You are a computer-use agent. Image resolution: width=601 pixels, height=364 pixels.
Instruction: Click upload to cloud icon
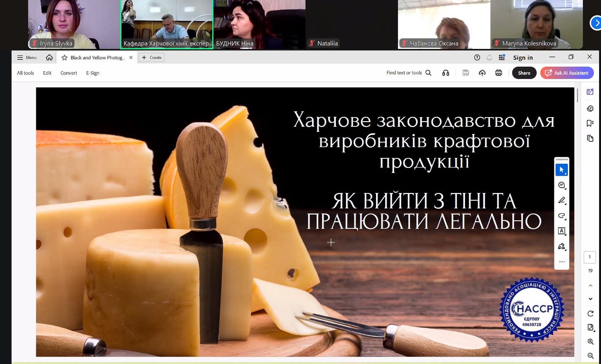click(x=482, y=73)
